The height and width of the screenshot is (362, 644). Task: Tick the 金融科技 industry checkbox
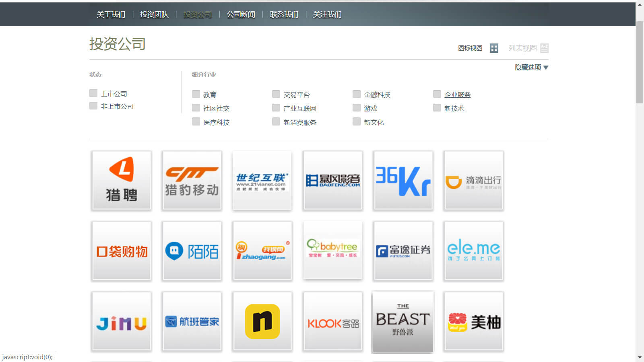(357, 94)
